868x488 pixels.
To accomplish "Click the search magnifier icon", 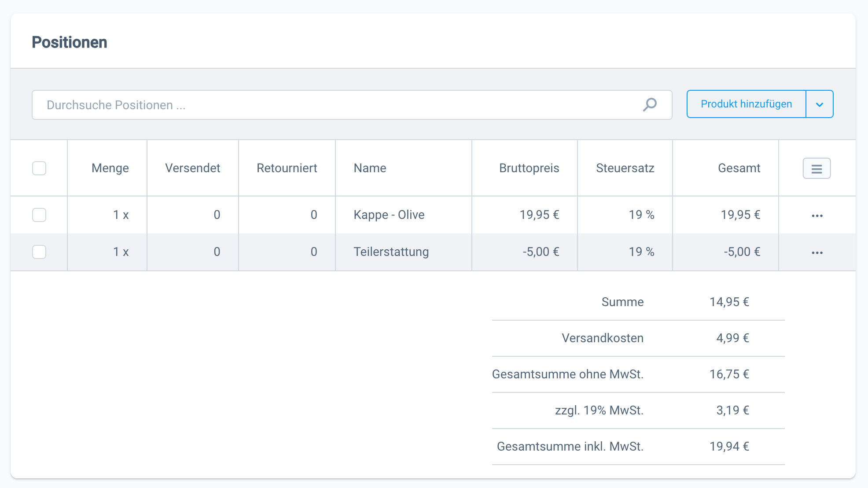I will (x=650, y=105).
